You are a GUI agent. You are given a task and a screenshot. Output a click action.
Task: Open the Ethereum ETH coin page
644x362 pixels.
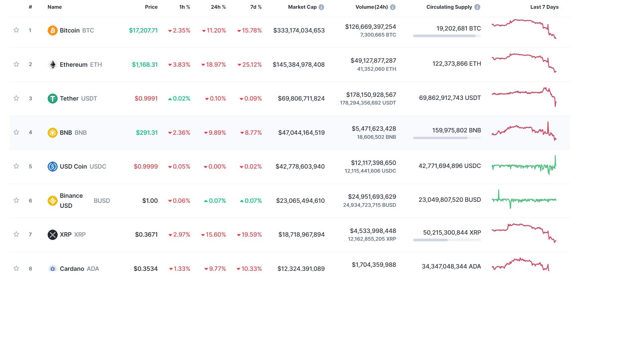coord(81,65)
